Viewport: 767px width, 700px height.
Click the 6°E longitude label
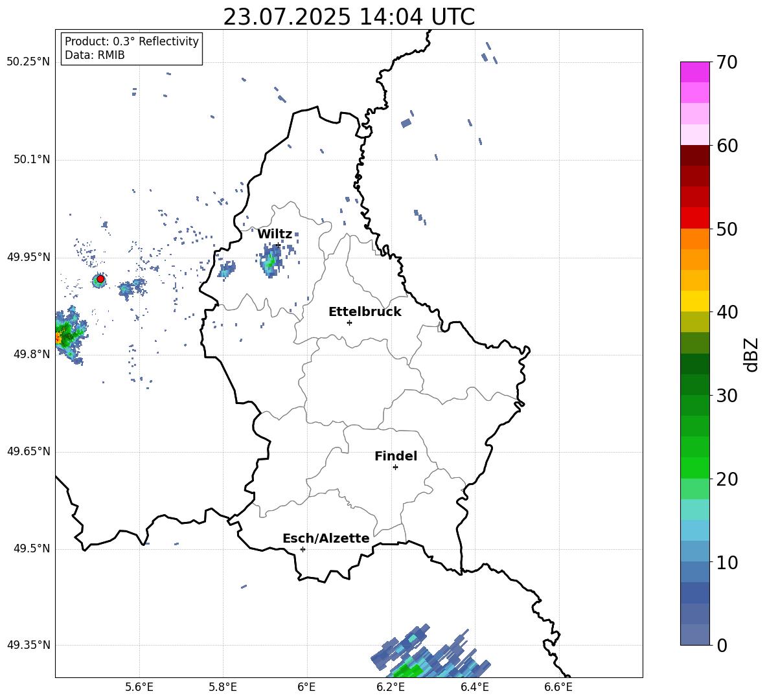[306, 687]
